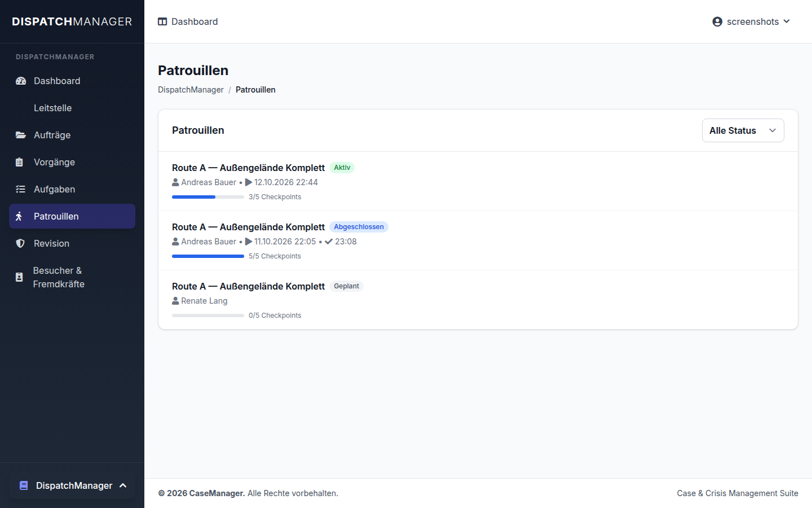Image resolution: width=812 pixels, height=508 pixels.
Task: Navigate to Vorgänge
Action: (x=72, y=162)
